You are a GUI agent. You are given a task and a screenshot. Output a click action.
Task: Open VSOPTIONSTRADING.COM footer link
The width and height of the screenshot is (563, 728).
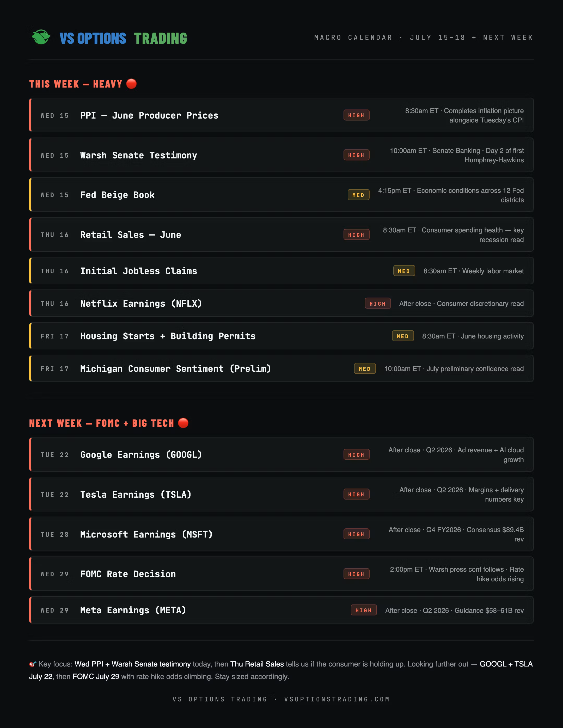point(337,699)
